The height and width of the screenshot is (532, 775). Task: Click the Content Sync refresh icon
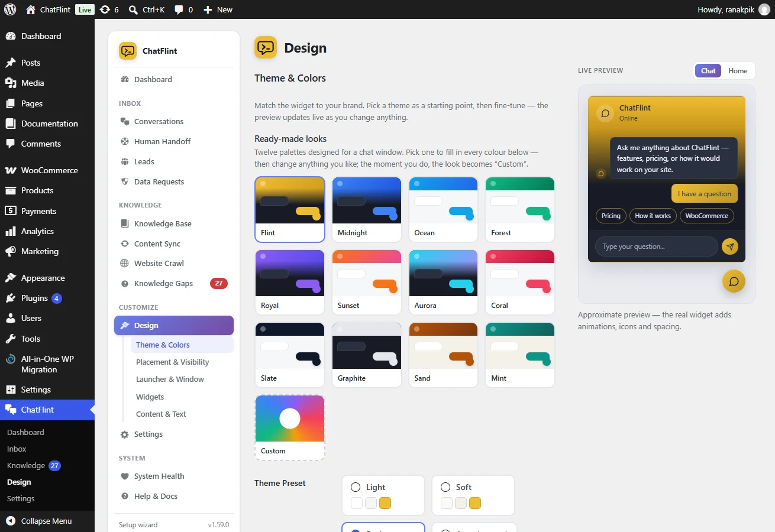click(x=125, y=244)
